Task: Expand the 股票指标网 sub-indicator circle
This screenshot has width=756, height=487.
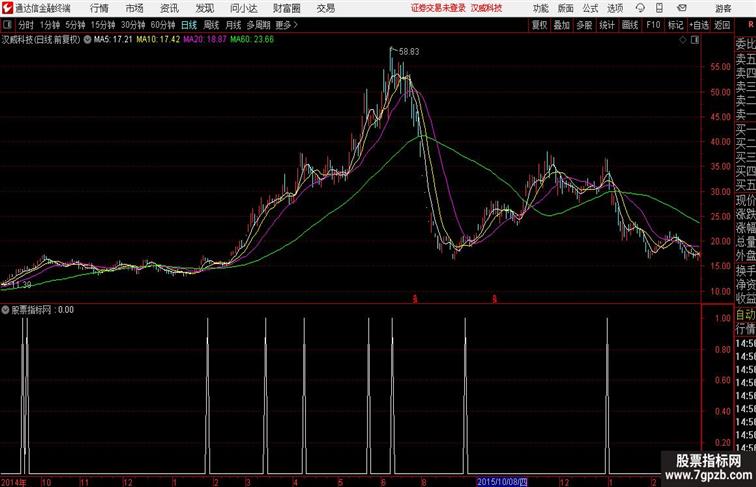Action: tap(5, 310)
